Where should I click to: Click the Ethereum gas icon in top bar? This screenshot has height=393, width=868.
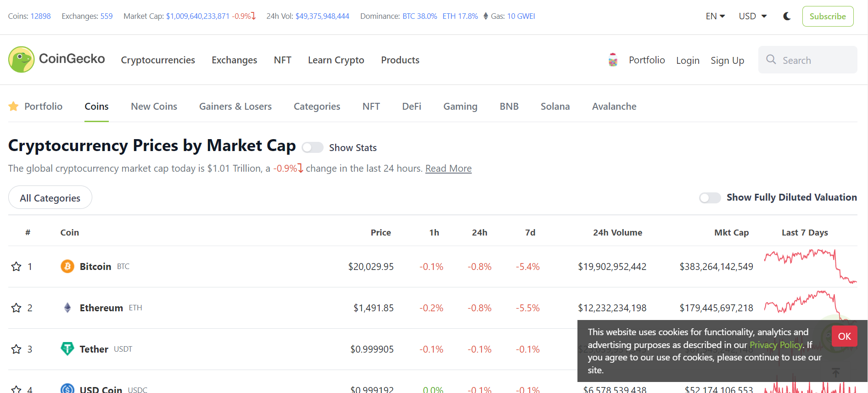[x=486, y=16]
